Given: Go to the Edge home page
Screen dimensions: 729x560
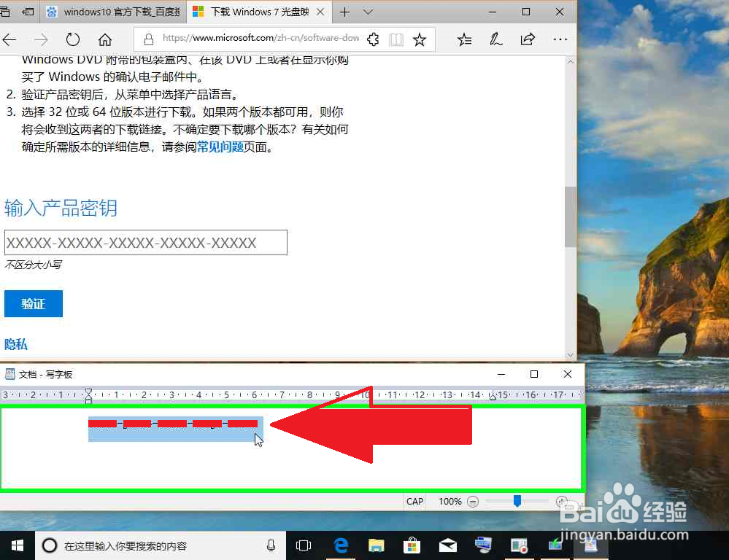Looking at the screenshot, I should [x=105, y=40].
